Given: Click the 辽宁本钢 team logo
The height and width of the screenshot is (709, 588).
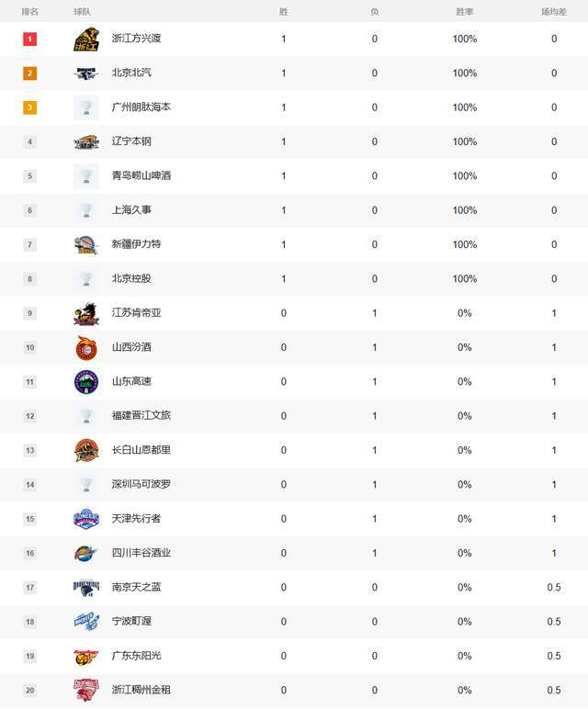Looking at the screenshot, I should pos(86,142).
